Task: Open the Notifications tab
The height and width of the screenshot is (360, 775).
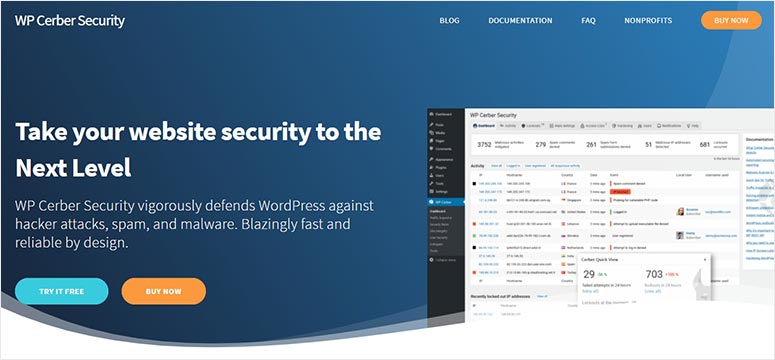Action: coord(670,126)
